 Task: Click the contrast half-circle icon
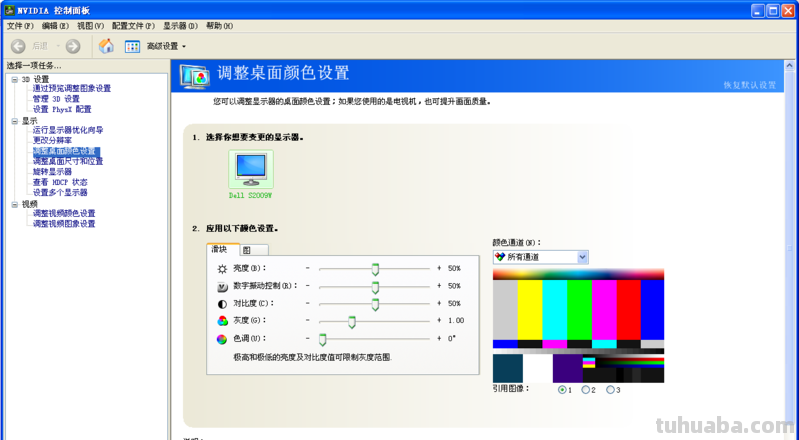click(222, 304)
